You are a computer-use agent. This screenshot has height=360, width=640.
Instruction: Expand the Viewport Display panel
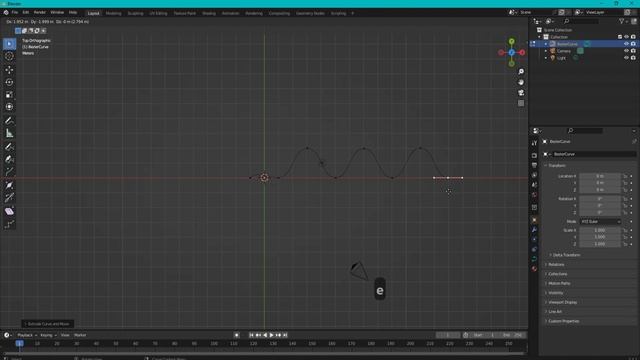(562, 302)
